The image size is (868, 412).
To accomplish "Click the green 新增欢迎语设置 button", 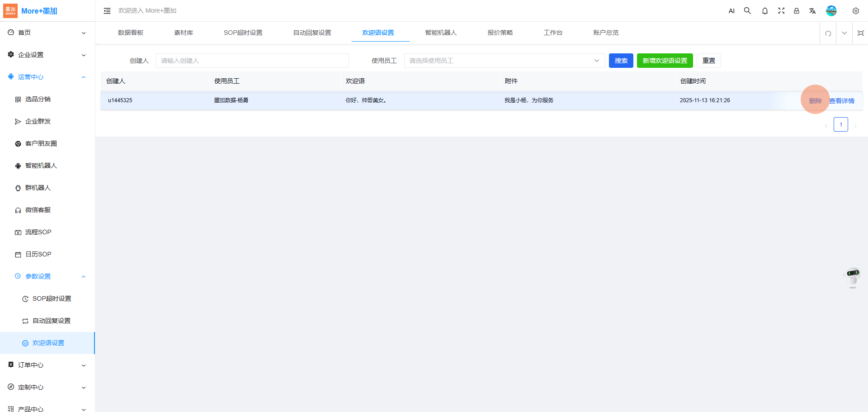I will click(665, 61).
